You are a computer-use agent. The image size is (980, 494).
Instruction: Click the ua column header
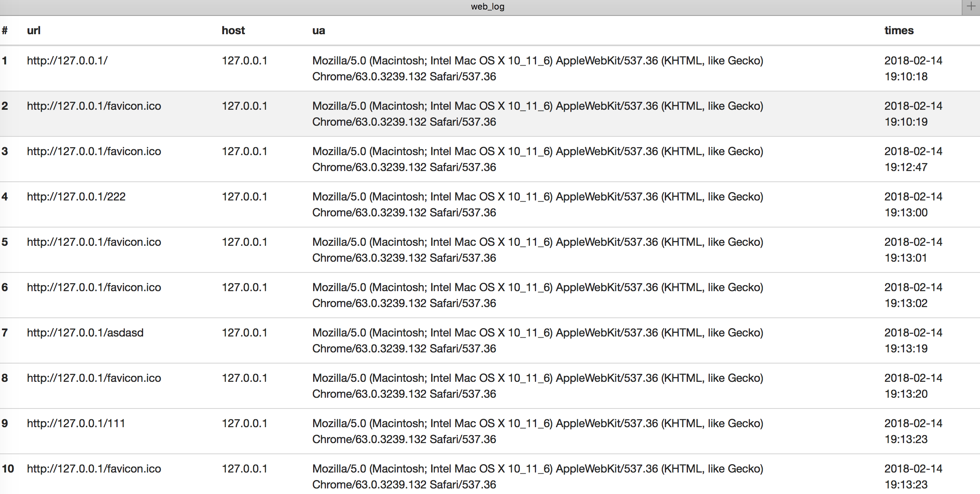(x=318, y=31)
